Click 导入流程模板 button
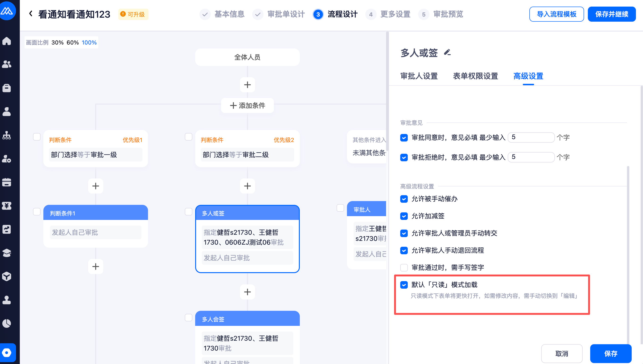 pos(556,14)
